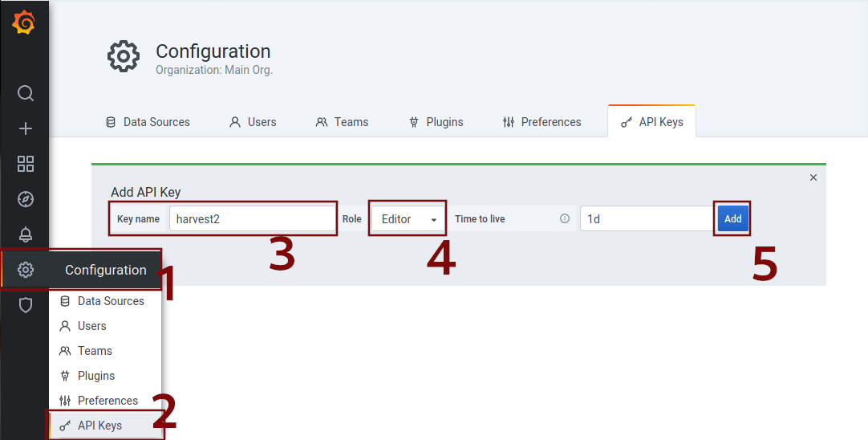The width and height of the screenshot is (868, 440).
Task: Open the Explore compass icon
Action: (x=26, y=199)
